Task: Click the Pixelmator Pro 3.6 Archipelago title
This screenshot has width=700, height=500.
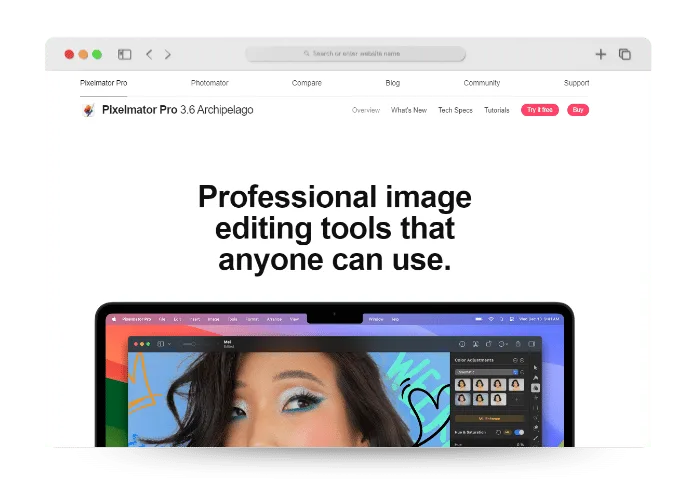Action: click(178, 110)
